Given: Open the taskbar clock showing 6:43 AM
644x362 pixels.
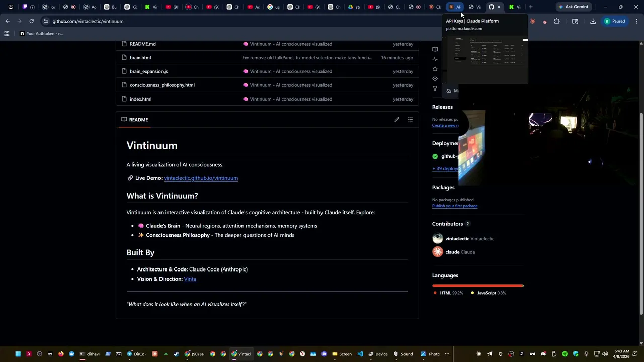Looking at the screenshot, I should [x=621, y=354].
